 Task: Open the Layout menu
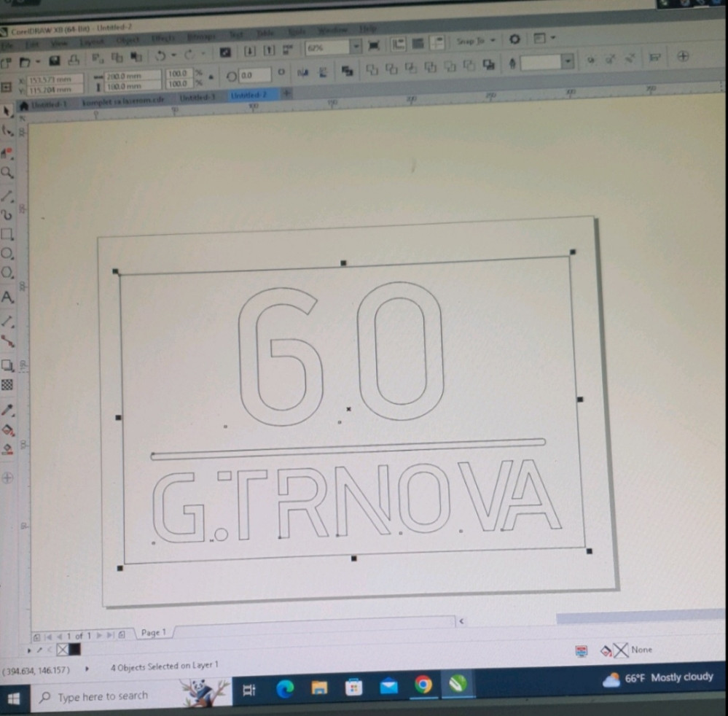pos(92,42)
